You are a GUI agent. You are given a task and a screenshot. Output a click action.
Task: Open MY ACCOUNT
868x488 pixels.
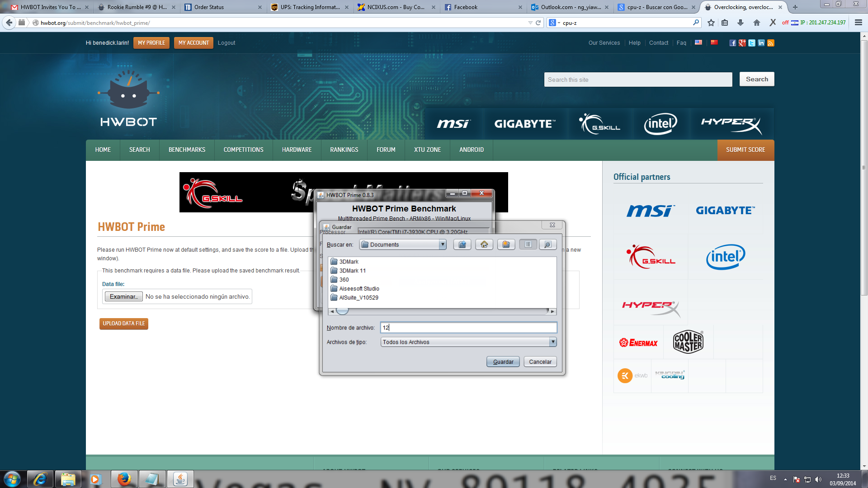point(193,43)
